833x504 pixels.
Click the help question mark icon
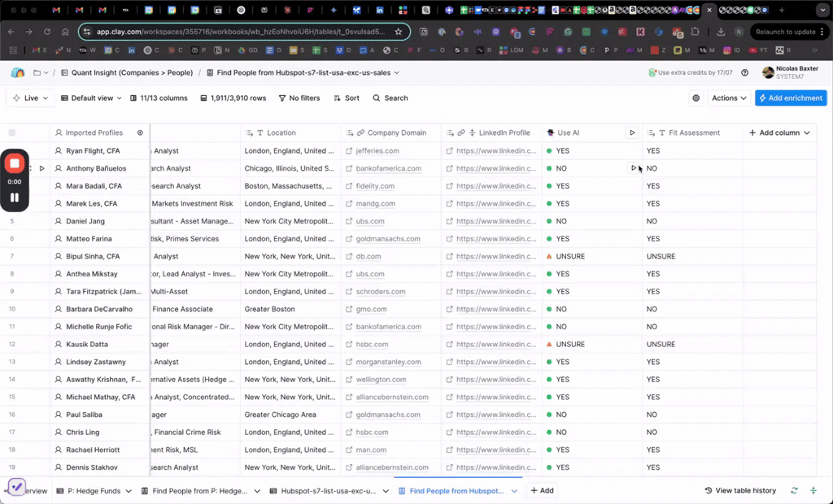(745, 73)
